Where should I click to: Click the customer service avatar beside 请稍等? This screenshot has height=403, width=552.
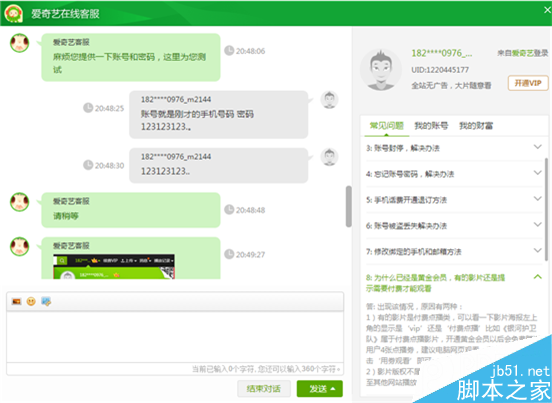coord(19,202)
